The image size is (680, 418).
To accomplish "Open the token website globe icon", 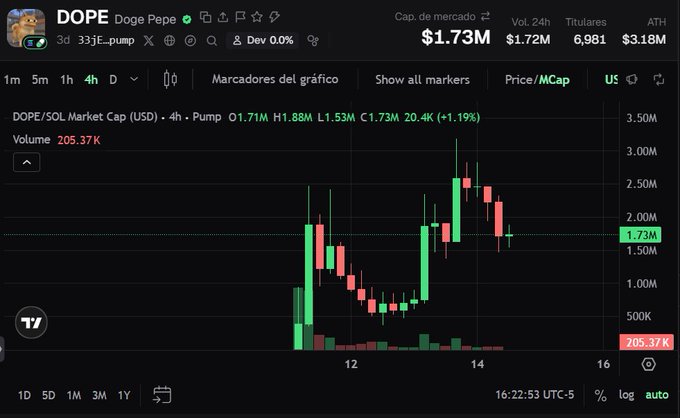I will [170, 40].
